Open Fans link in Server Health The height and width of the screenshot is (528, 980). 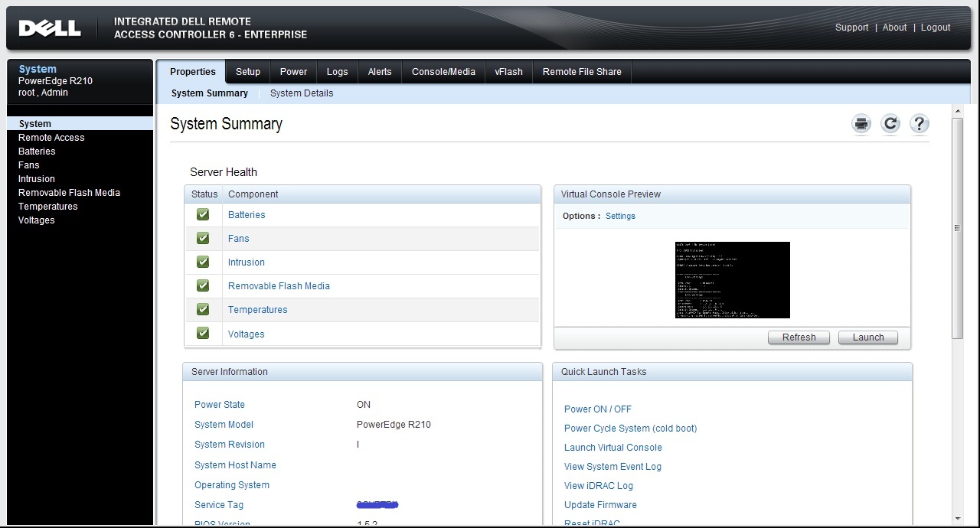tap(238, 239)
